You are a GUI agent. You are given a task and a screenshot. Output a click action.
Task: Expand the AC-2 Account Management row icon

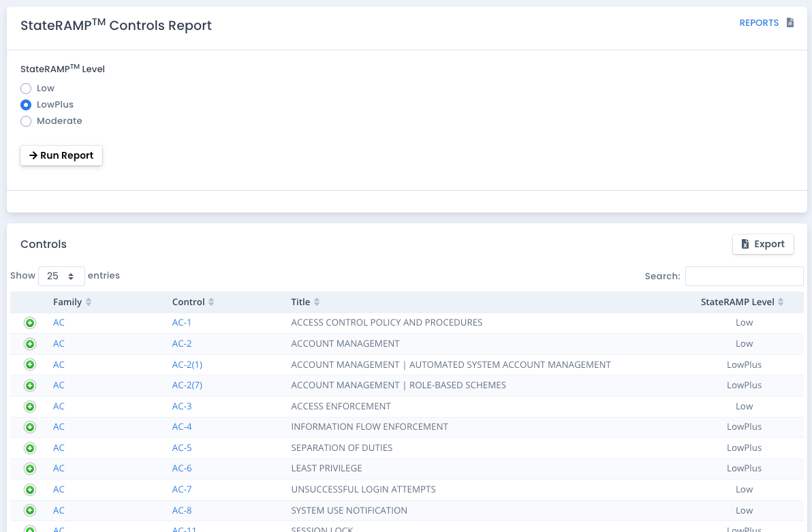tap(30, 344)
